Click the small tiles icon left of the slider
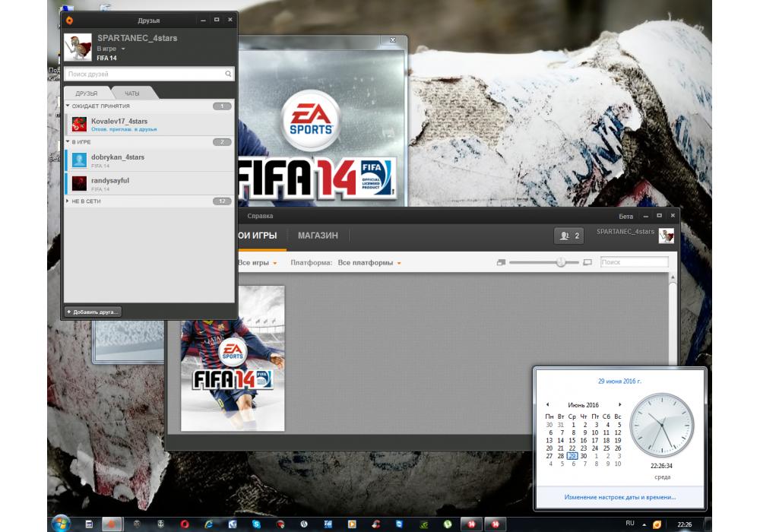The height and width of the screenshot is (532, 760). pos(501,262)
